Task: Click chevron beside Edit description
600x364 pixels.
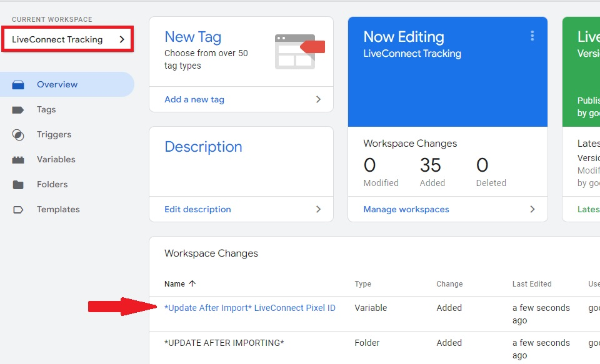Action: tap(318, 209)
